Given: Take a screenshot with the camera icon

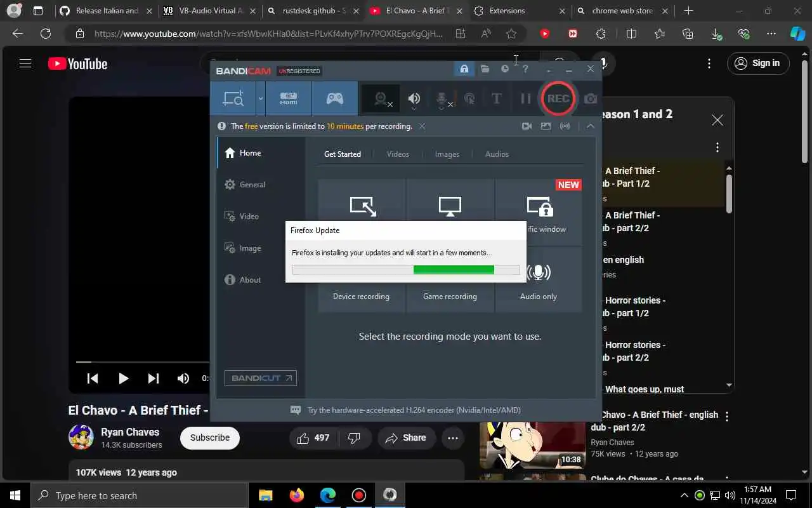Looking at the screenshot, I should (x=591, y=98).
